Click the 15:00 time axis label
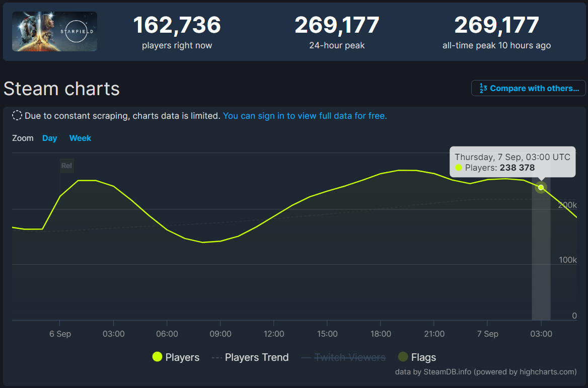The image size is (588, 388). [327, 334]
